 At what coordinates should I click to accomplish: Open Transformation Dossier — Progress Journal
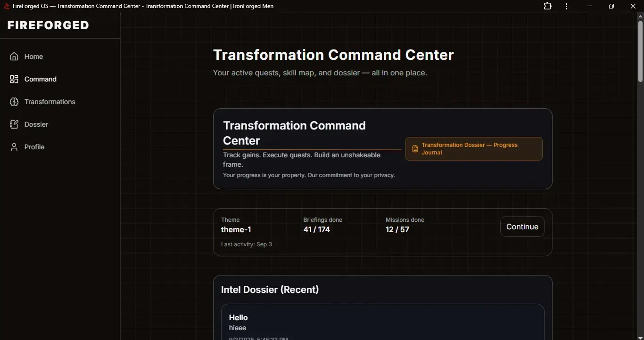(474, 149)
